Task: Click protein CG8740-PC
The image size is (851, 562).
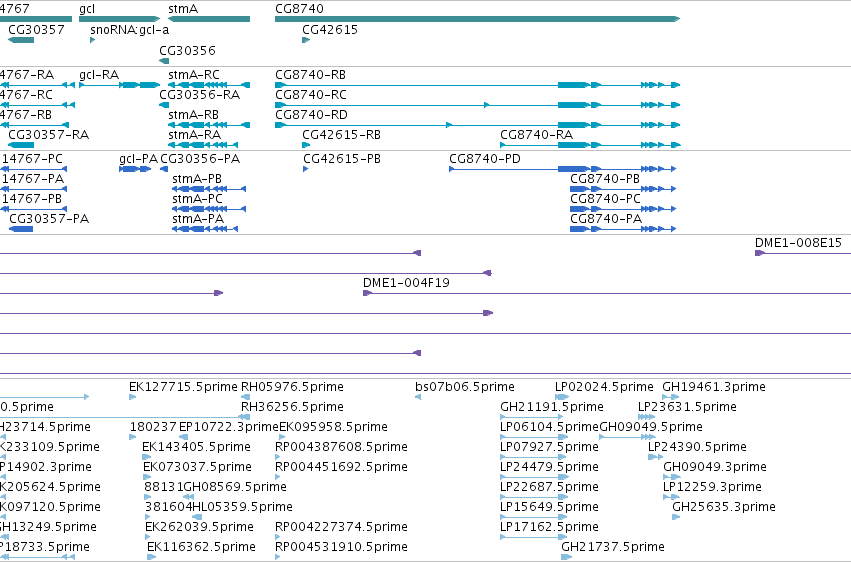Action: pyautogui.click(x=623, y=209)
